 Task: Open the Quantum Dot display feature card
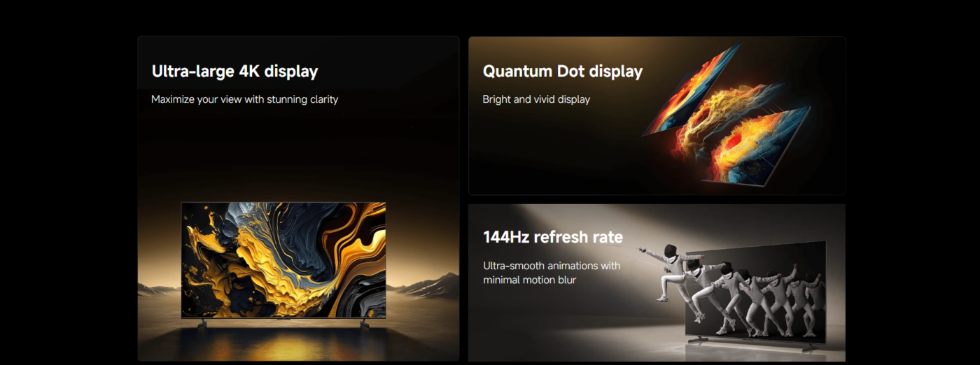coord(657,115)
